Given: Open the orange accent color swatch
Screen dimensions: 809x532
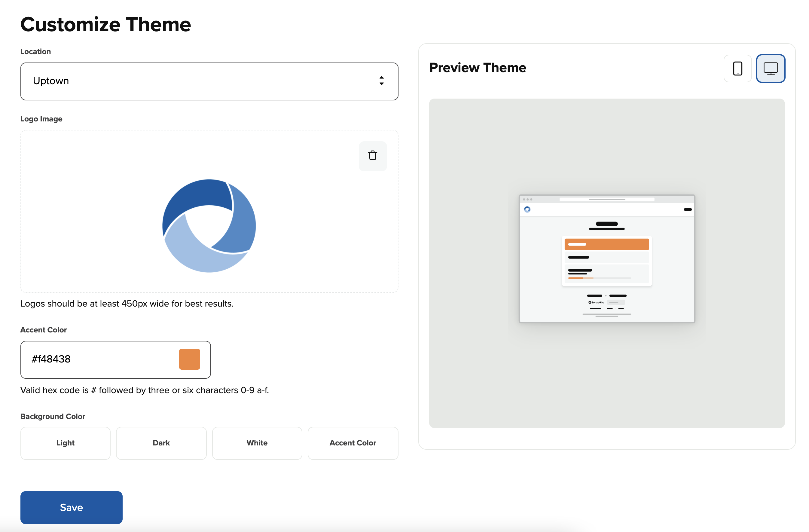Looking at the screenshot, I should click(189, 359).
